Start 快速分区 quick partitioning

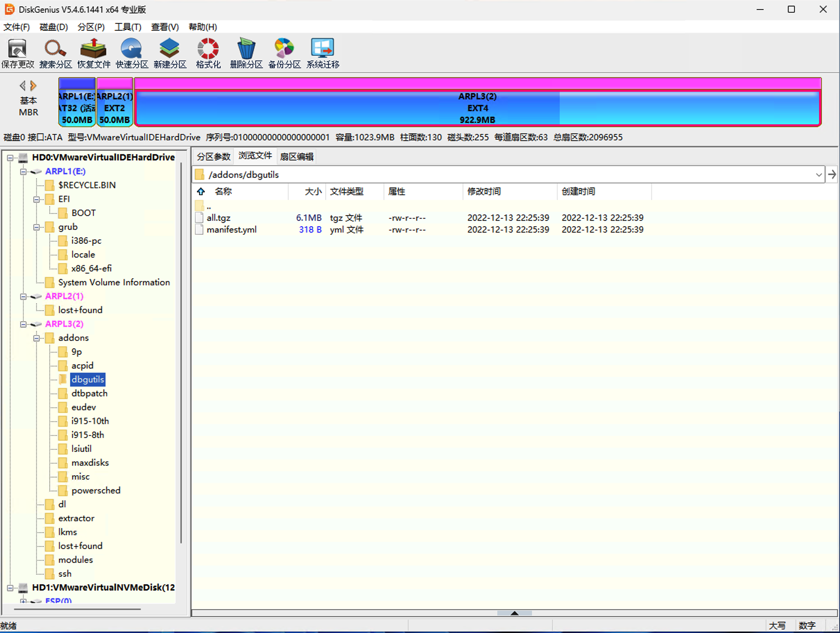131,52
